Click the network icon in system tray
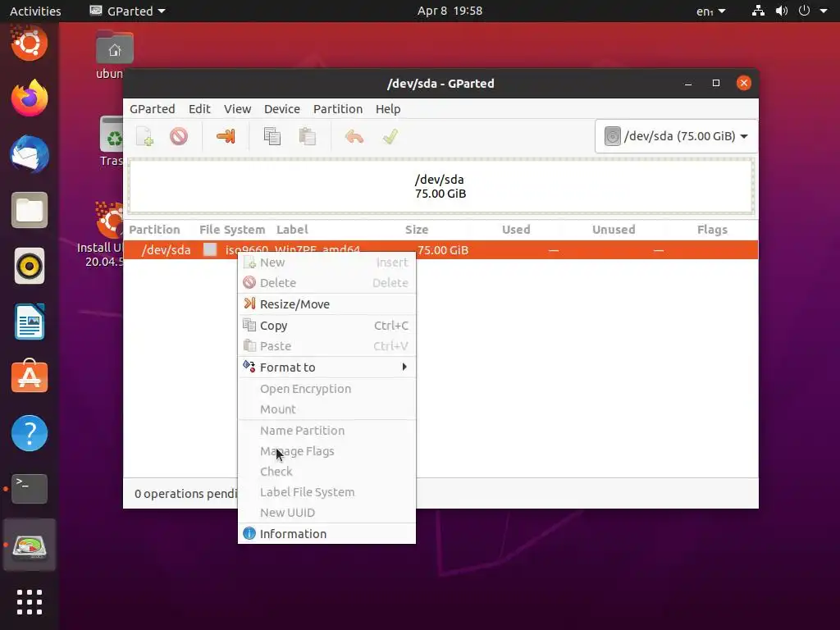This screenshot has width=840, height=630. click(758, 11)
